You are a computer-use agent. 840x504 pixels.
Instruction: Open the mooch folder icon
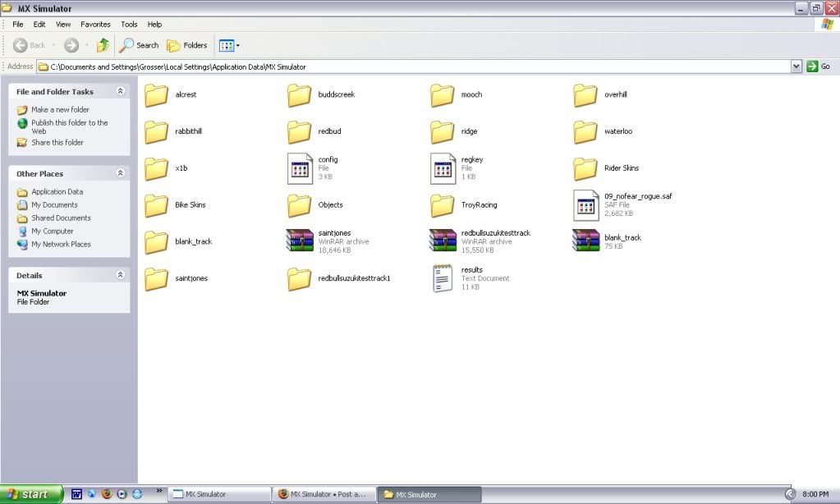point(443,95)
